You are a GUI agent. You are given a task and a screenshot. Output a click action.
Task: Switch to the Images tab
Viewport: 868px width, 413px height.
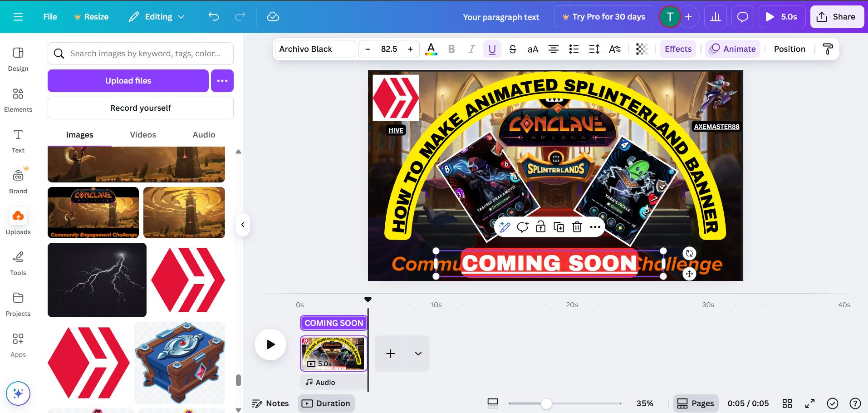pos(79,135)
